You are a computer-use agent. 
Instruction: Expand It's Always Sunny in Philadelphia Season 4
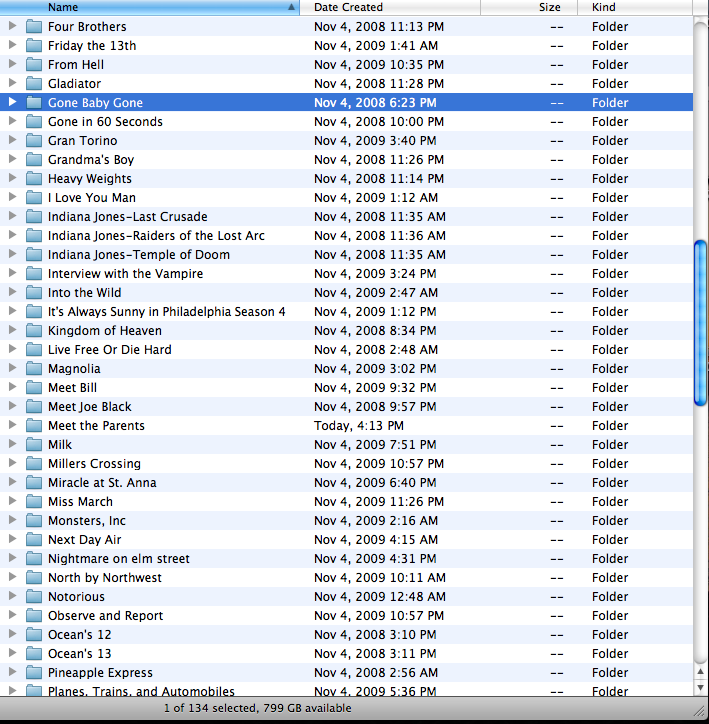(x=12, y=311)
